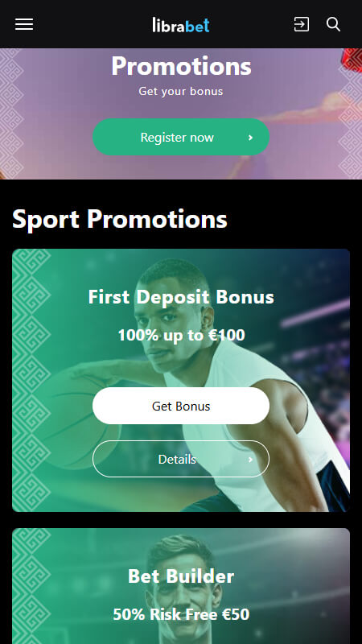Click the '50% Risk Free €50' text
Viewport: 362px width, 644px height.
click(181, 614)
